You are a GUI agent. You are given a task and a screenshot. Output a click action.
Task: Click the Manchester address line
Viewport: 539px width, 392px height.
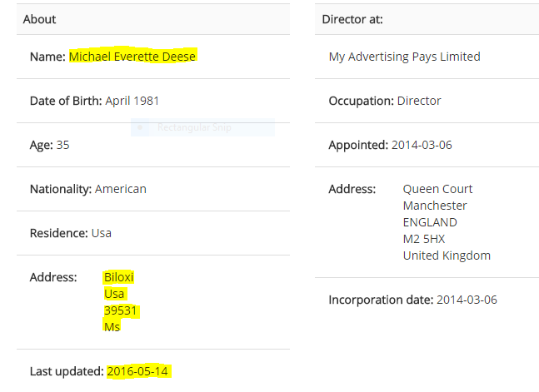point(435,206)
